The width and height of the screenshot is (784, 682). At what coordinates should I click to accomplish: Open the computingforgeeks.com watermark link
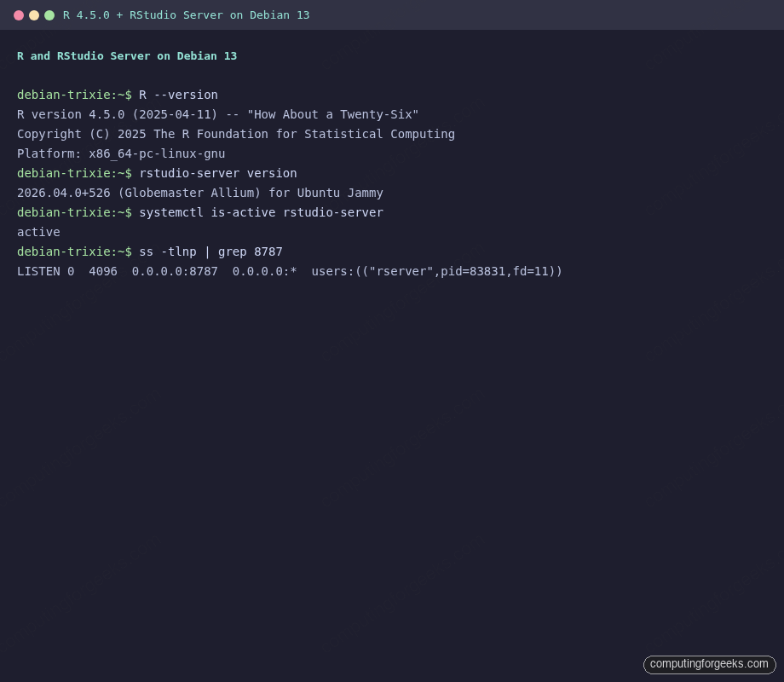709,664
